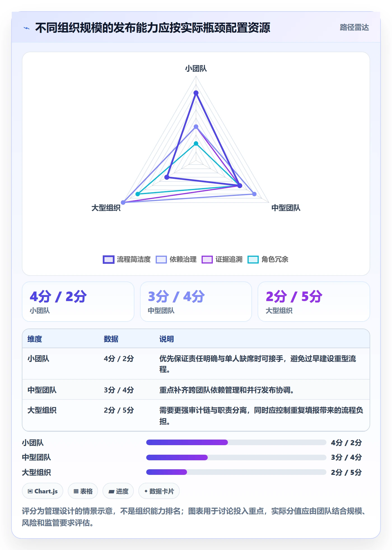Click the top data point on 小团队 axis
Screen dimensions: 392x550
[x=196, y=93]
